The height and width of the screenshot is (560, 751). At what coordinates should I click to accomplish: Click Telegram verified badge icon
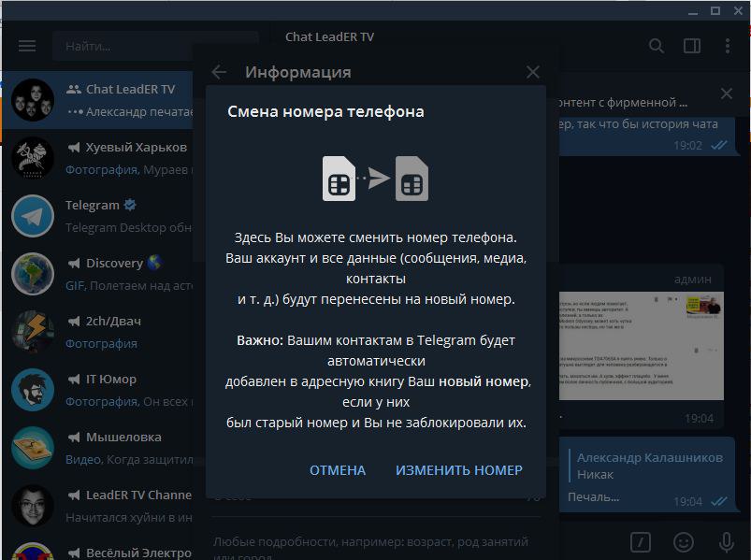pos(130,205)
